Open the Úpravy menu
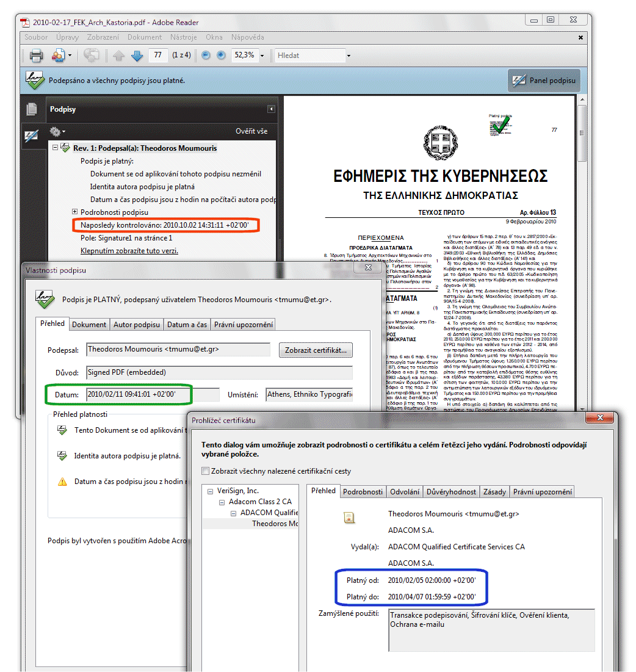The image size is (636, 672). click(x=67, y=37)
